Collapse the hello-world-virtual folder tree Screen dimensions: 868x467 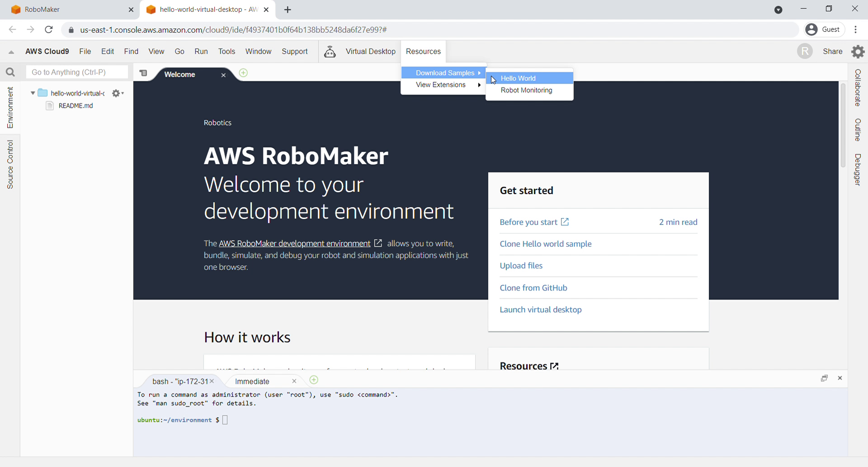(33, 93)
